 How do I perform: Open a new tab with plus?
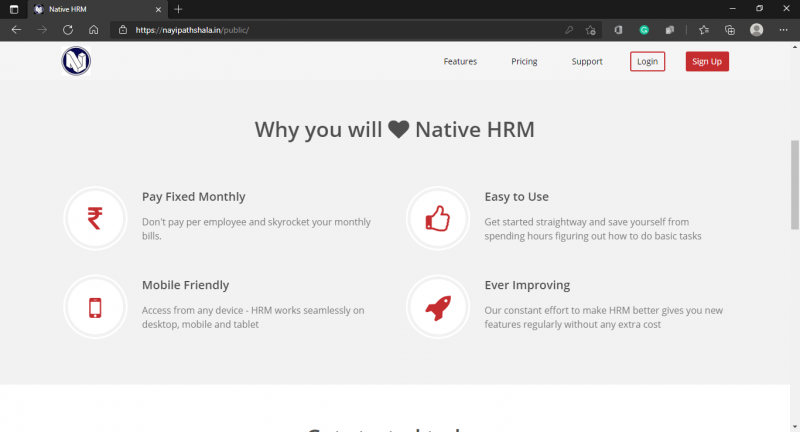point(178,9)
